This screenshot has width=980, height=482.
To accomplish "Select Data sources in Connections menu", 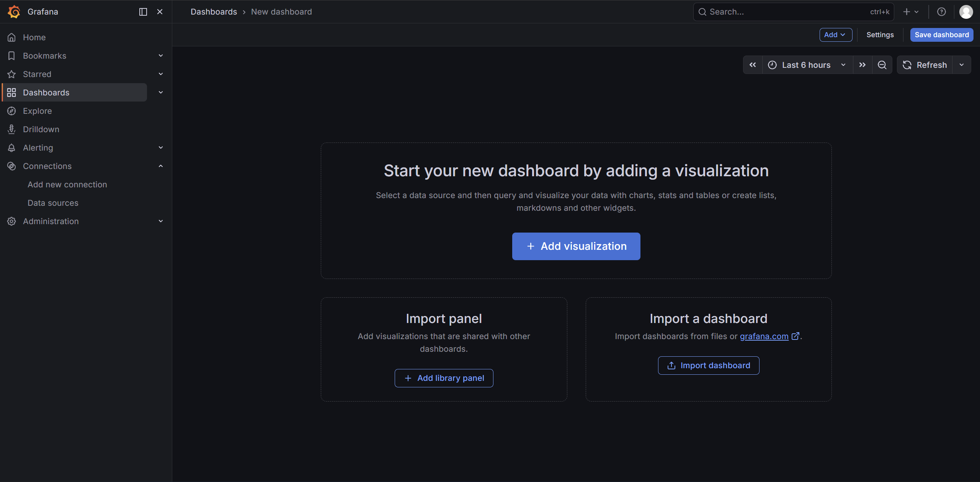I will [53, 203].
